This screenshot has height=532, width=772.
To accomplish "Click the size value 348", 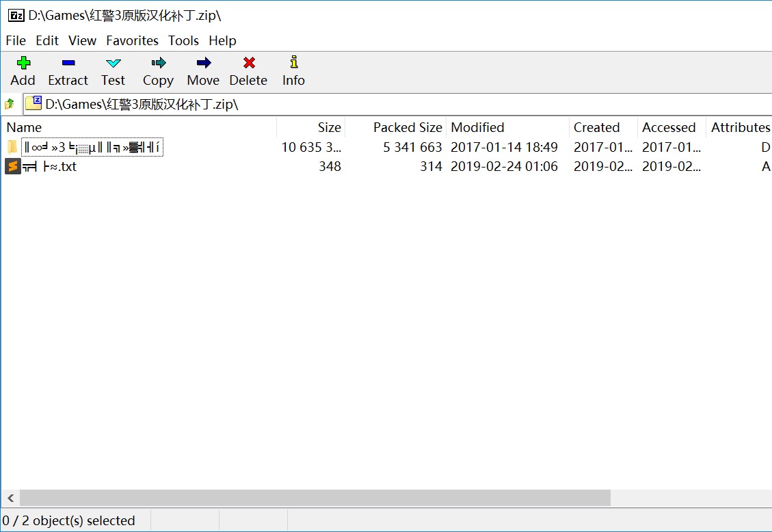I will pos(330,166).
